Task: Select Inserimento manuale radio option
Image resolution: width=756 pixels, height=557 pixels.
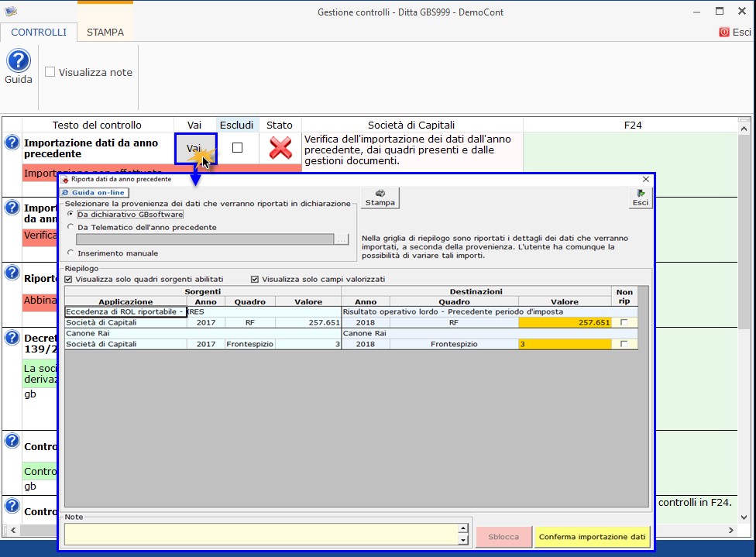Action: 71,253
